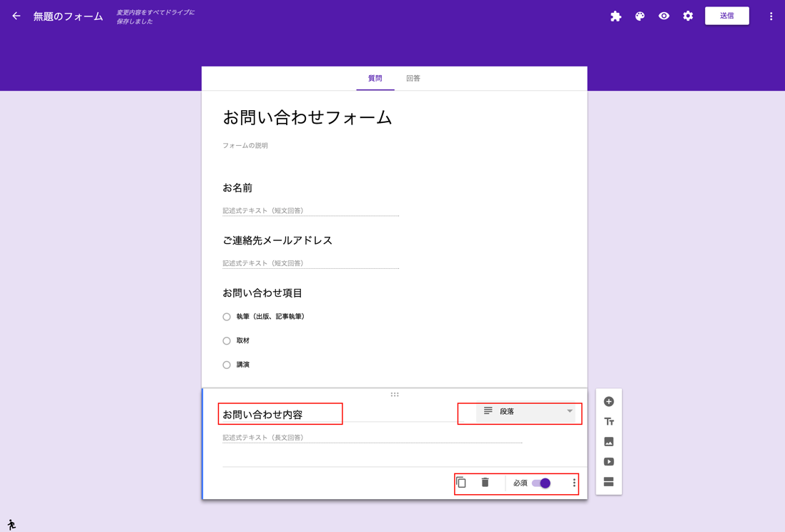
Task: Duplicate the question with the copy icon
Action: (461, 483)
